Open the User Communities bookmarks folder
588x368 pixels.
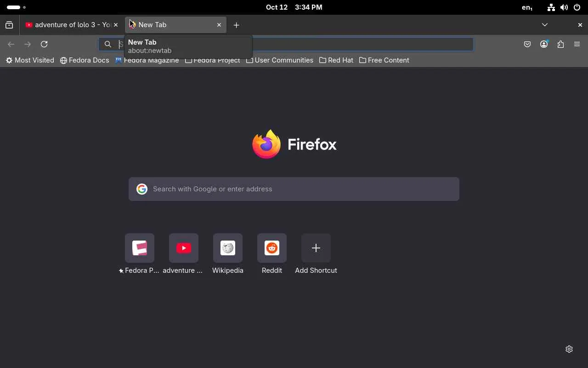click(x=280, y=60)
